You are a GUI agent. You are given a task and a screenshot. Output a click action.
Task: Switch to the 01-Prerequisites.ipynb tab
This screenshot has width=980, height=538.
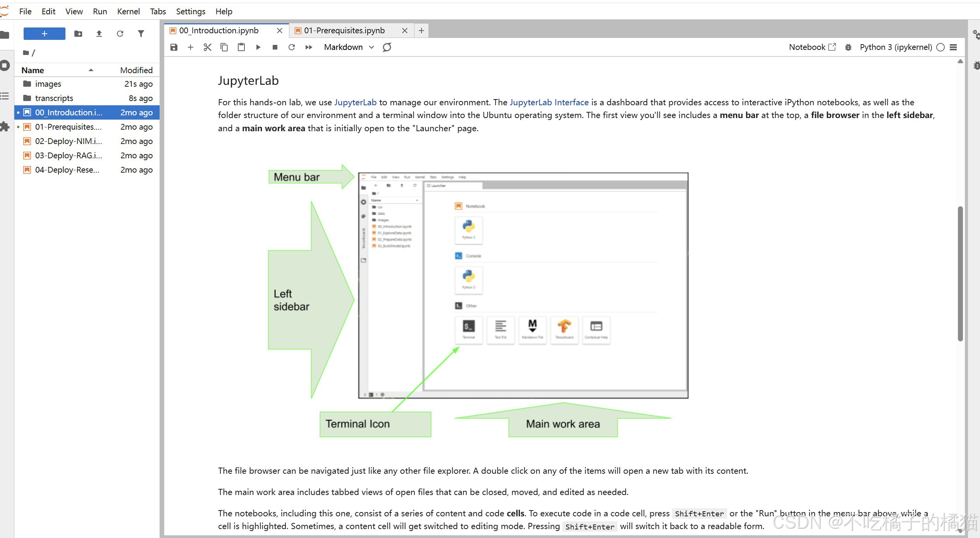point(344,30)
